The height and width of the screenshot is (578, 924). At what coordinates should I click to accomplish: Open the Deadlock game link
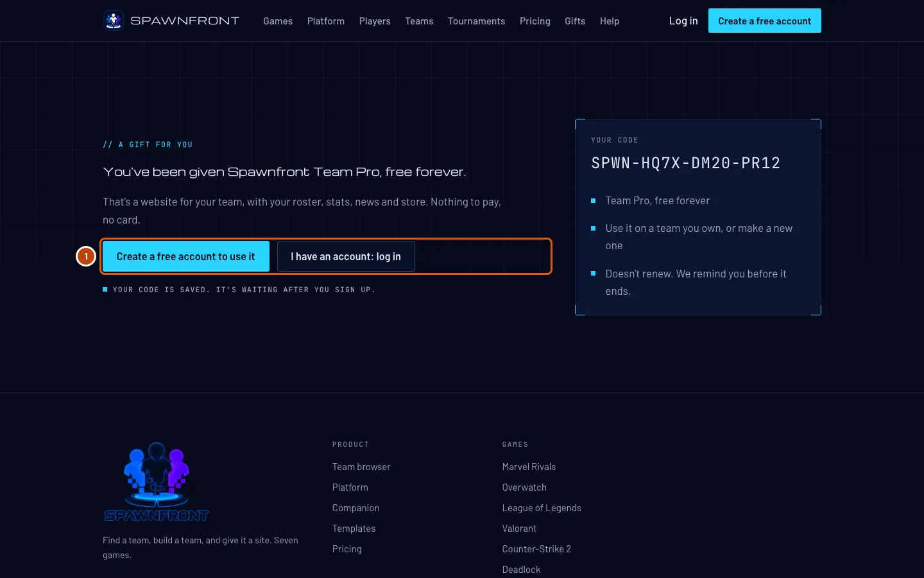pyautogui.click(x=522, y=570)
